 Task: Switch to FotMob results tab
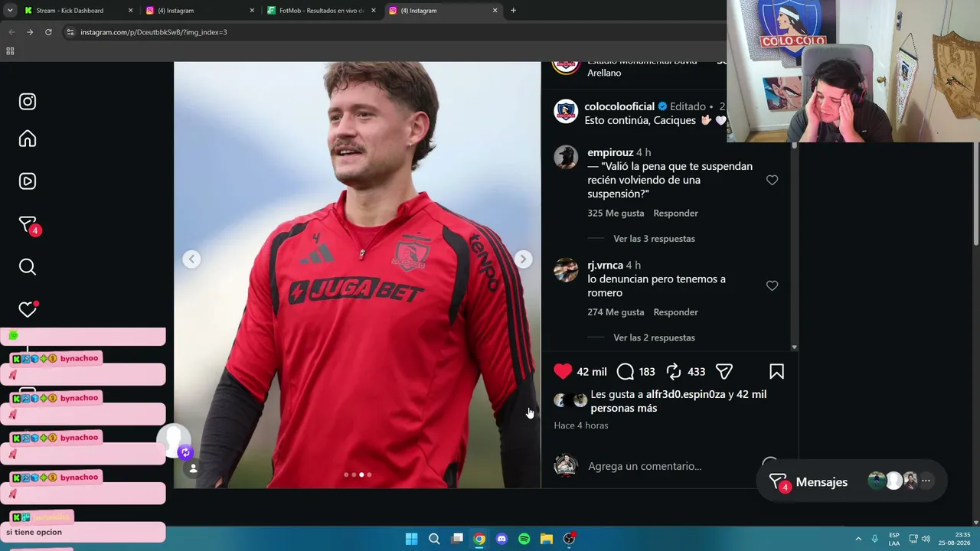tap(321, 11)
